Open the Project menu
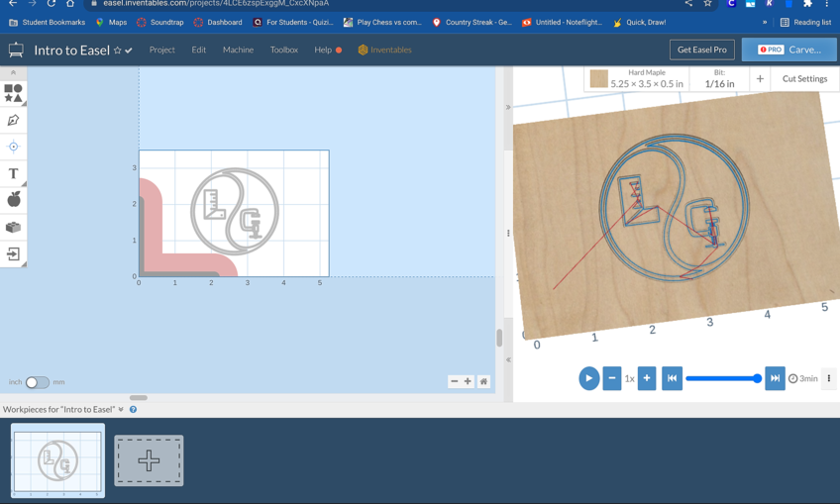Screen dimensions: 840x504 (161, 50)
